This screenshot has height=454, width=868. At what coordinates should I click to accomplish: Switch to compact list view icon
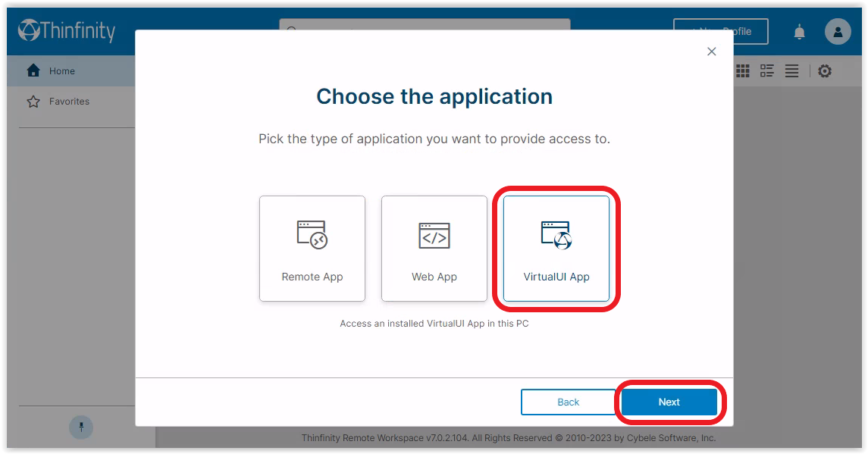click(x=791, y=71)
